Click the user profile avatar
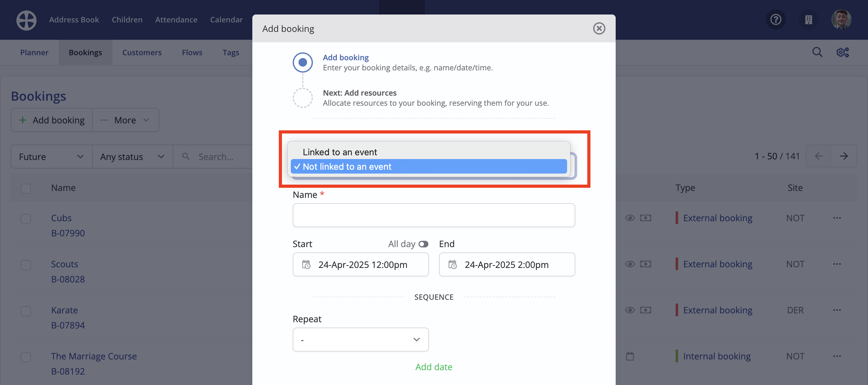The image size is (868, 385). pyautogui.click(x=841, y=20)
